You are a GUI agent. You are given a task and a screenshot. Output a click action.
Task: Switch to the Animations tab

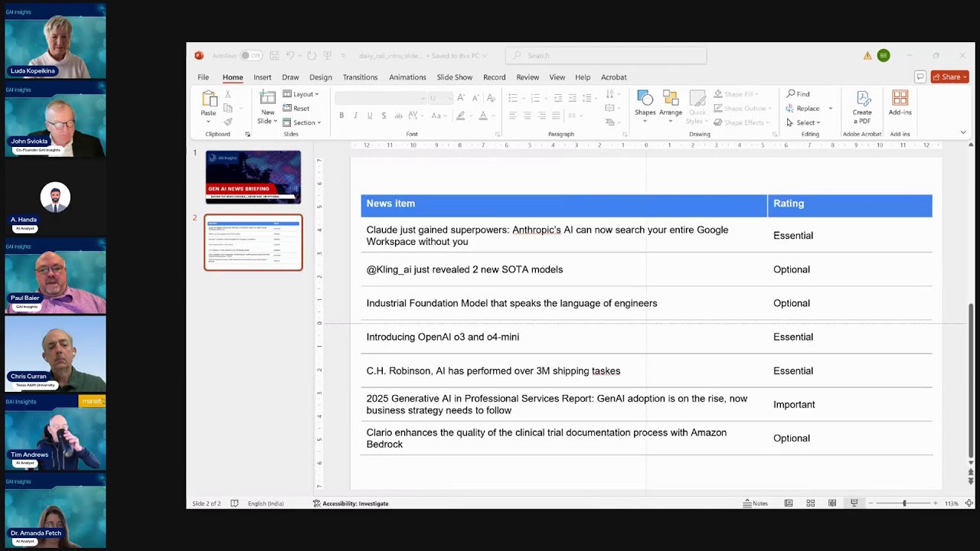tap(407, 77)
